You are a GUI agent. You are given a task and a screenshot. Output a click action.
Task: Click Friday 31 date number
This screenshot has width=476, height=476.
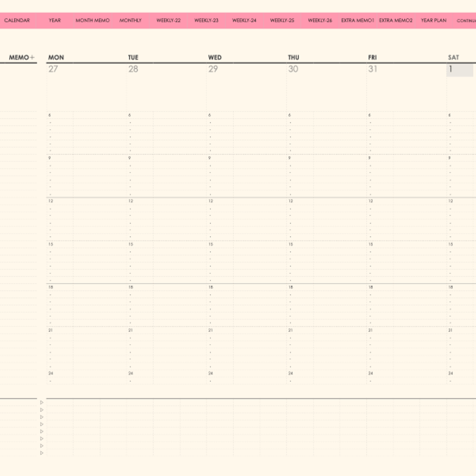tap(373, 69)
